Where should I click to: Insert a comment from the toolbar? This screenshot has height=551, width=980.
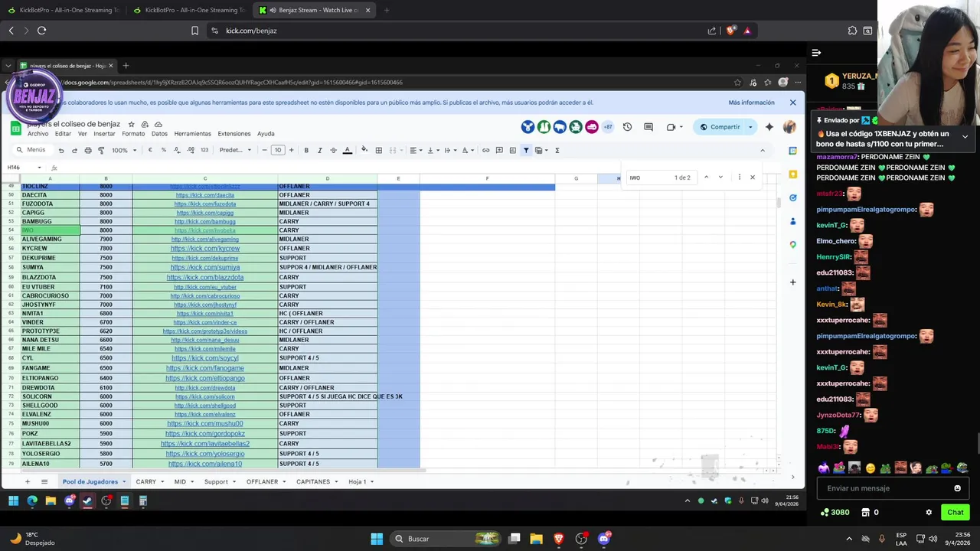click(x=499, y=151)
